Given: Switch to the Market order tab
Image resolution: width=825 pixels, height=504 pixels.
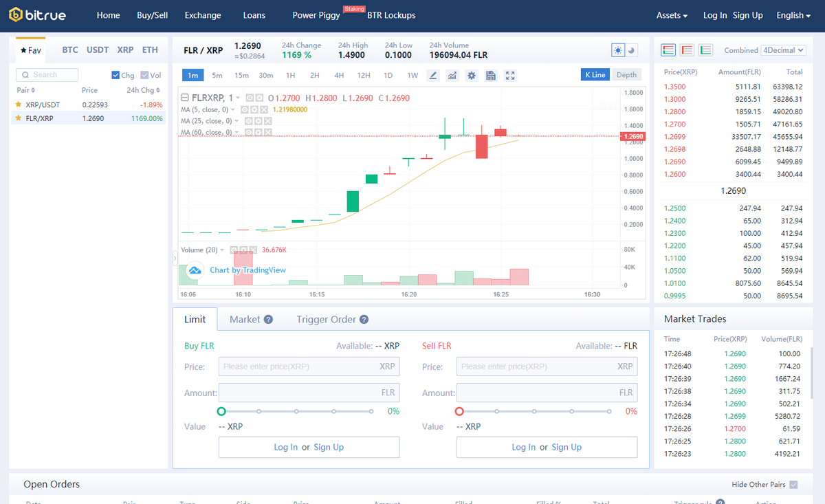Looking at the screenshot, I should click(x=245, y=319).
